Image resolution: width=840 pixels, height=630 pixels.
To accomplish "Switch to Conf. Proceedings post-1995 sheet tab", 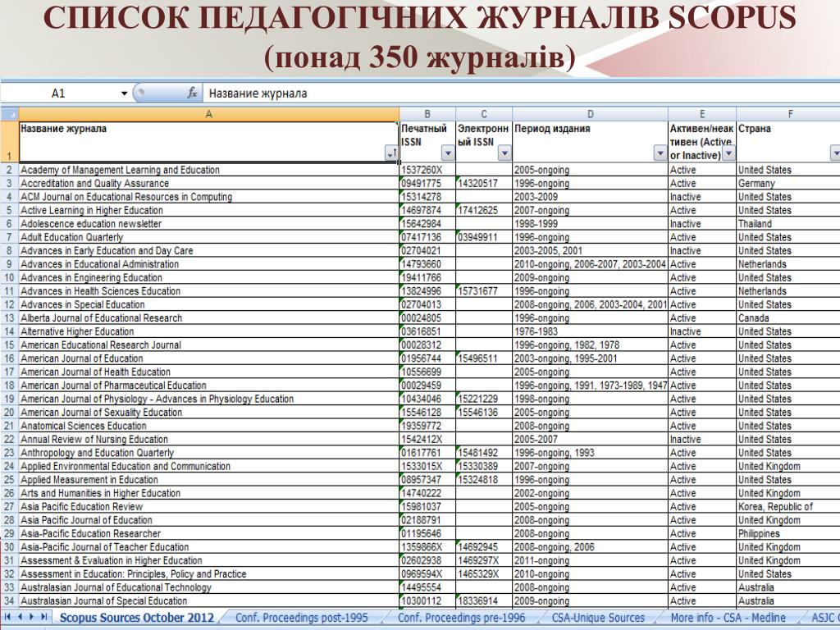I will coord(302,618).
